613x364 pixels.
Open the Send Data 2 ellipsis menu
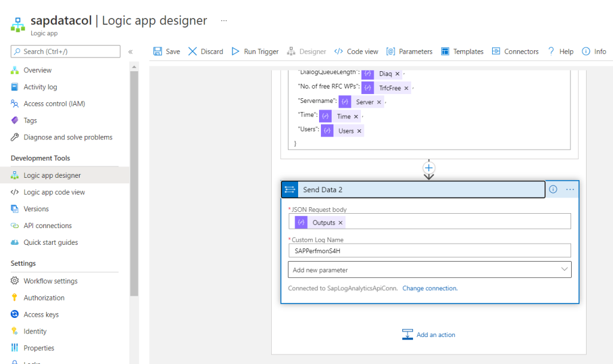click(570, 189)
